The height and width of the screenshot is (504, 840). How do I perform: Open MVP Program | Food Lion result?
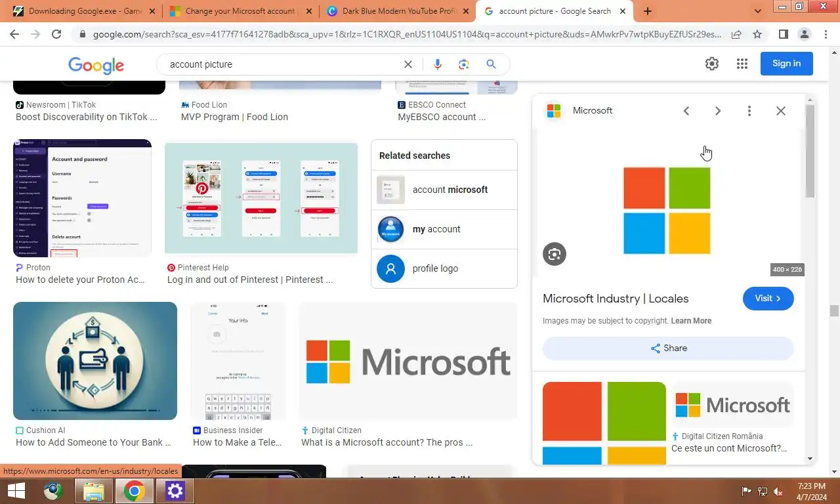pyautogui.click(x=234, y=117)
